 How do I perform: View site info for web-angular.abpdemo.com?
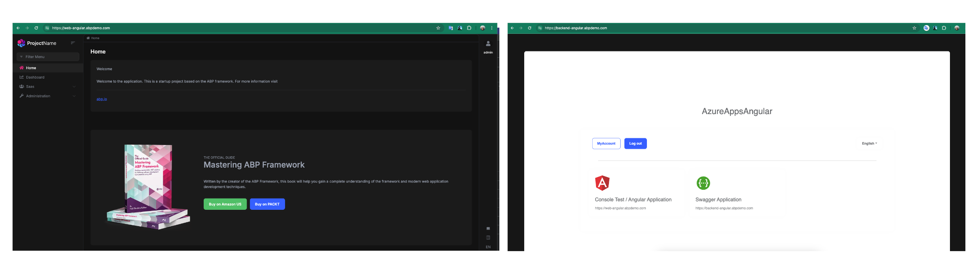[x=47, y=28]
